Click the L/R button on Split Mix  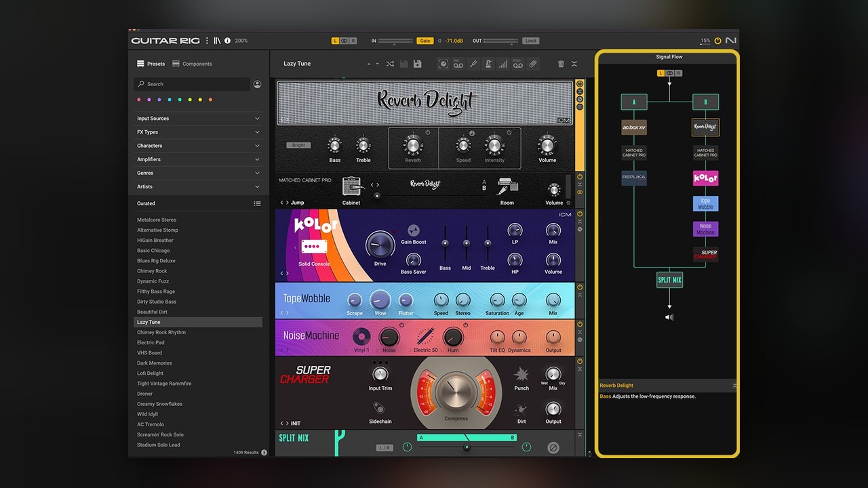click(x=384, y=448)
